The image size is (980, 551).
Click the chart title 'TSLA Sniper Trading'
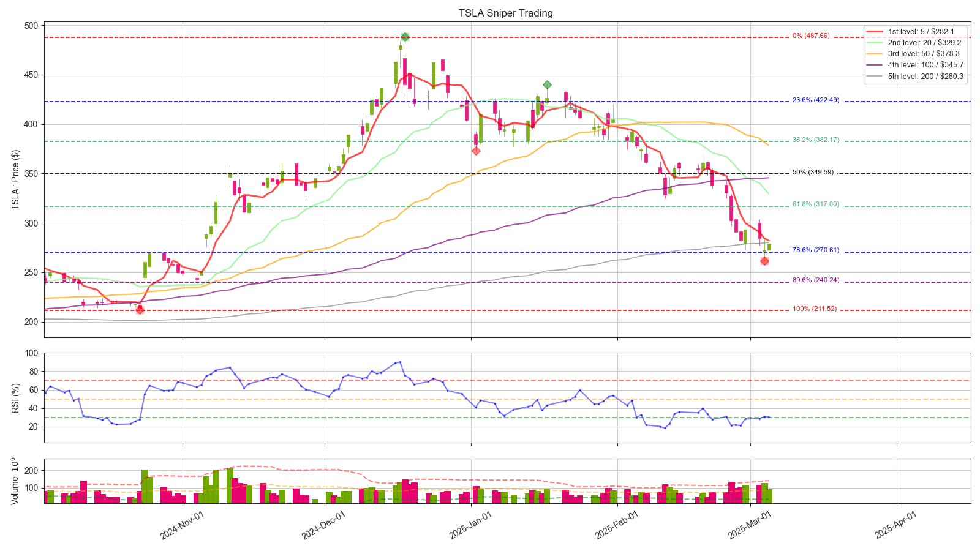coord(506,13)
